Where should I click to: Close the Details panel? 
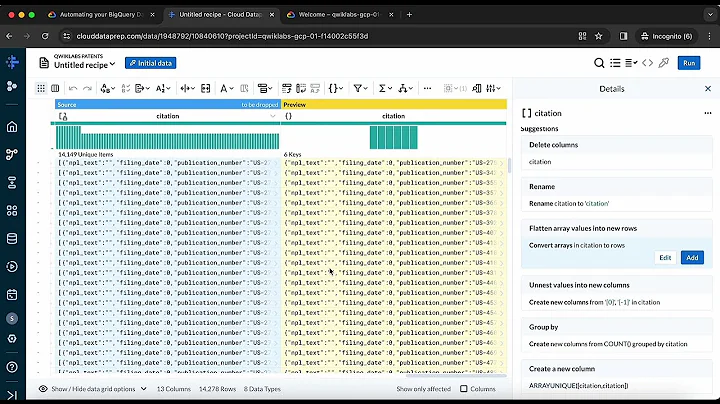[708, 89]
